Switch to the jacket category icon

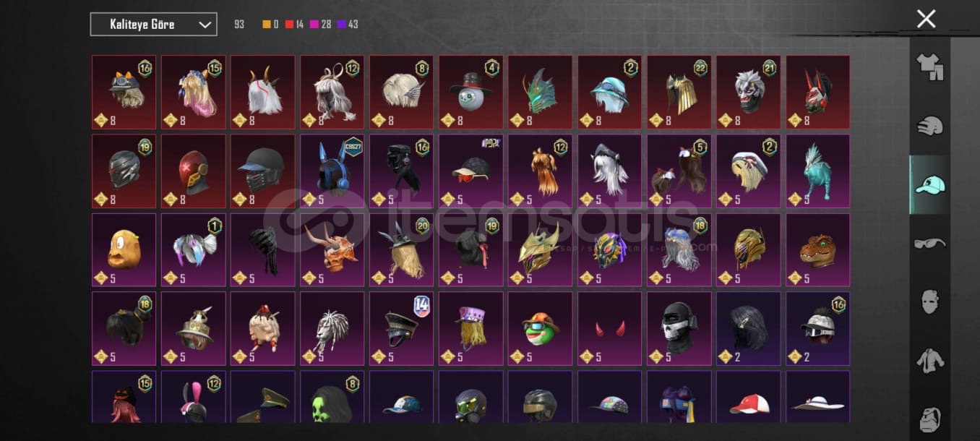(929, 360)
